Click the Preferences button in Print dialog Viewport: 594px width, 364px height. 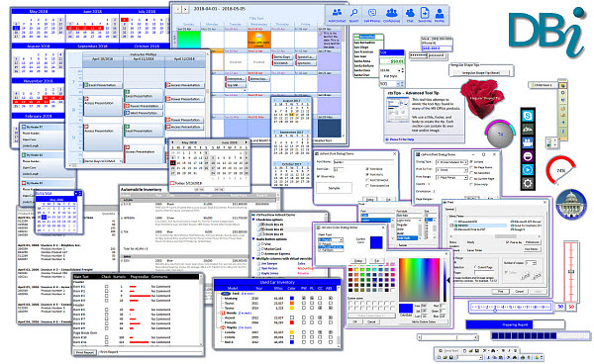(x=533, y=242)
